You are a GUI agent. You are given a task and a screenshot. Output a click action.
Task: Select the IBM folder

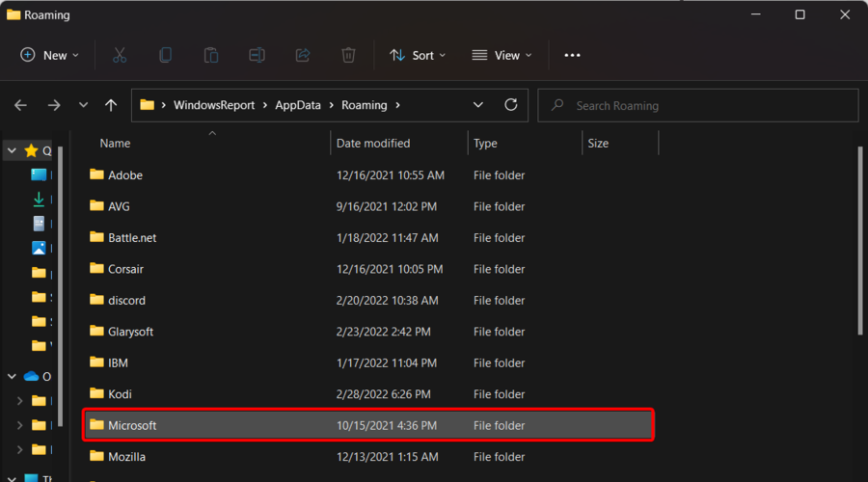click(x=368, y=362)
